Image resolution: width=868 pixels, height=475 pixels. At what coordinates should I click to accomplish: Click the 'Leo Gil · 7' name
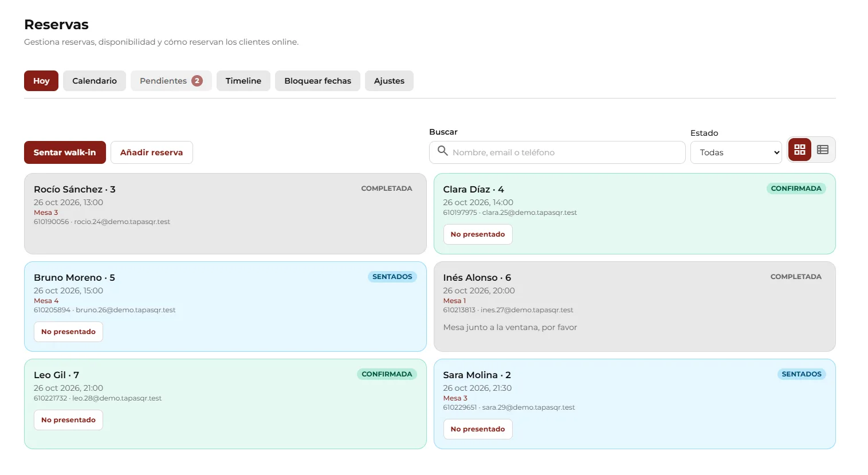[x=56, y=375]
